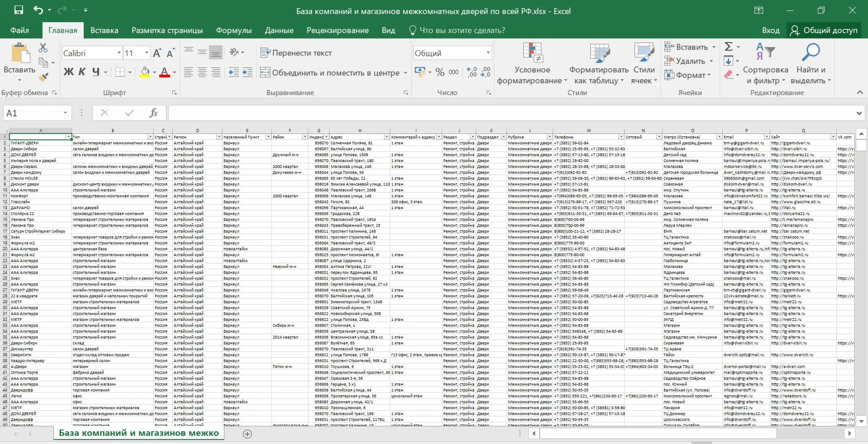Click the Format Painter brush icon

point(43,77)
